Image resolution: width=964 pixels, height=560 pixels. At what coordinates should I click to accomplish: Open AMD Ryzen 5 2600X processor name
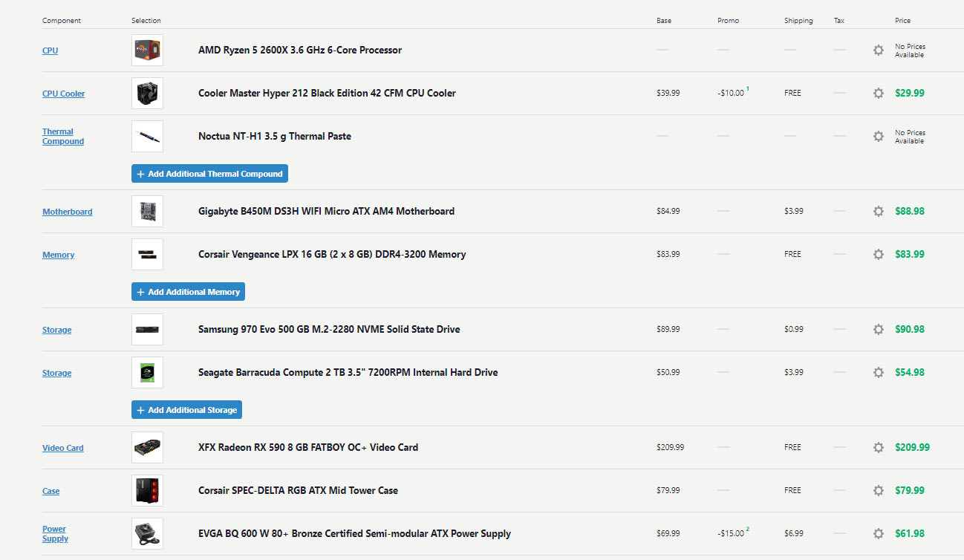(300, 51)
